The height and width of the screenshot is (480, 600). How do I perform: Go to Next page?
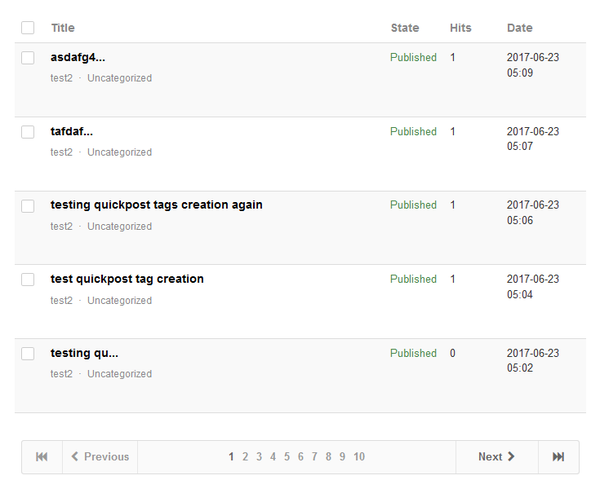497,457
